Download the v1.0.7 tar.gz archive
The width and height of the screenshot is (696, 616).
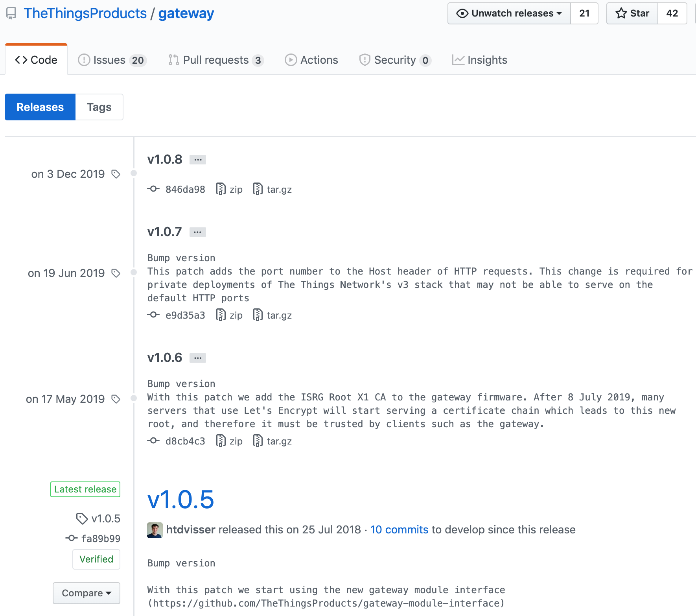pyautogui.click(x=273, y=315)
